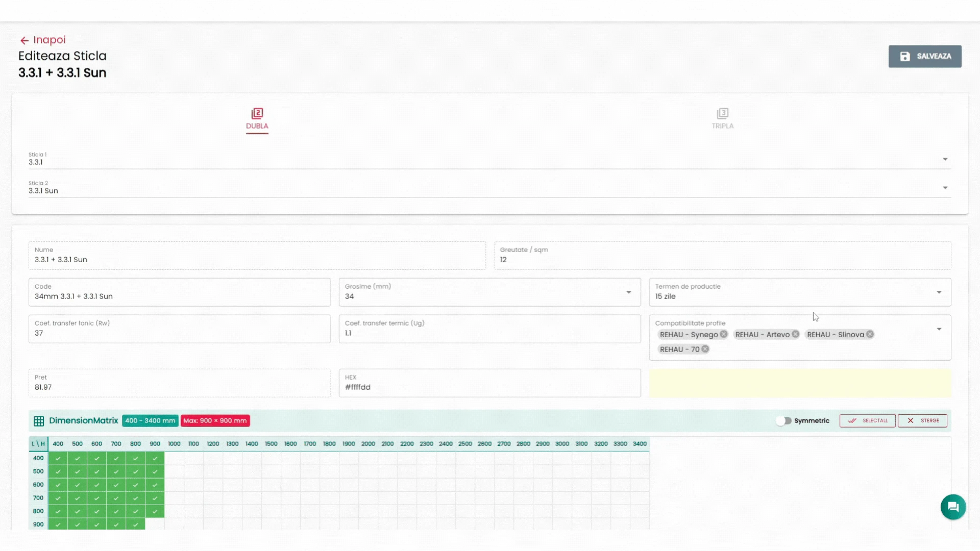Click the 3400 column header

pyautogui.click(x=640, y=444)
